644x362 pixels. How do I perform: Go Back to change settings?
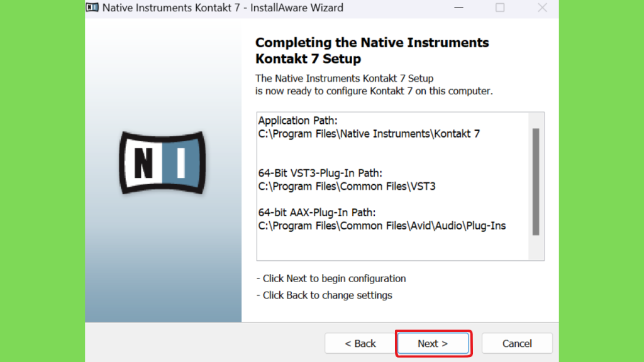tap(360, 343)
